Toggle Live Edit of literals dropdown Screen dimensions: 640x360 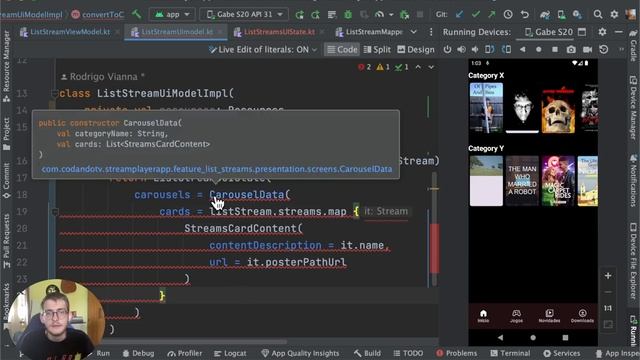pyautogui.click(x=263, y=50)
